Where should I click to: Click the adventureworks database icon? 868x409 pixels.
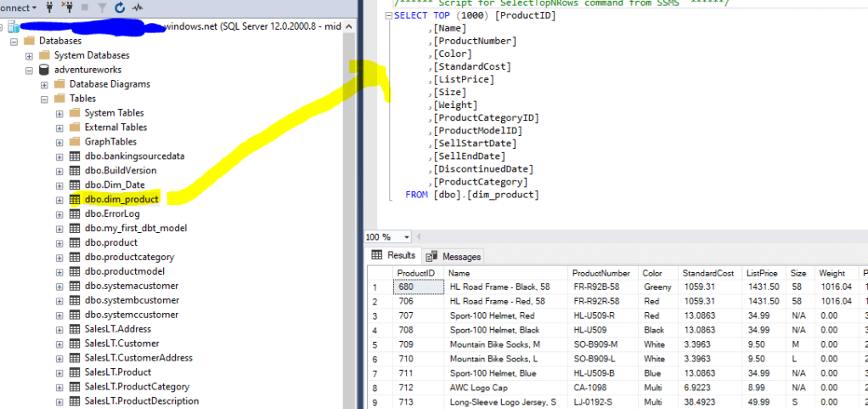click(x=43, y=70)
